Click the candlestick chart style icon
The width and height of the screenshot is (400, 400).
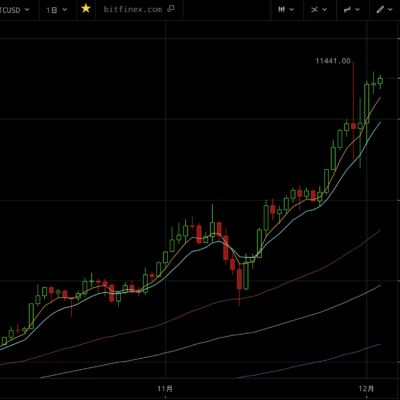[282, 10]
